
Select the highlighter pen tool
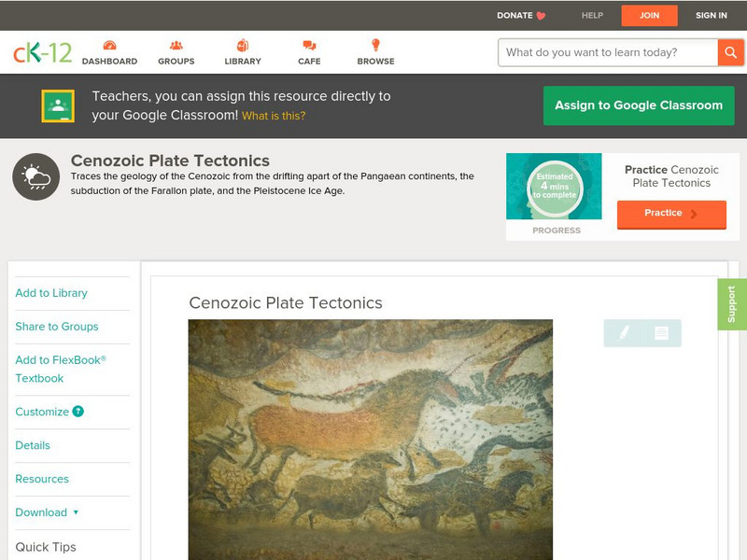click(624, 332)
